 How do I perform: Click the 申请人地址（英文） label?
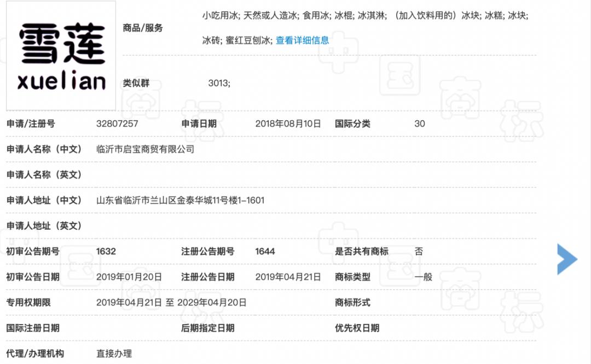pyautogui.click(x=44, y=226)
